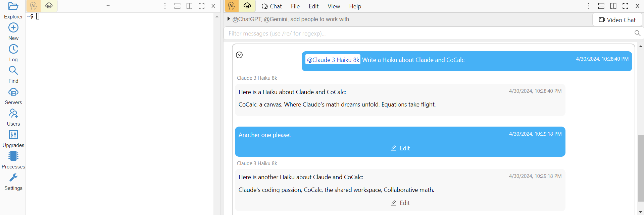Open the Users icon in sidebar
The image size is (644, 215).
point(13,114)
